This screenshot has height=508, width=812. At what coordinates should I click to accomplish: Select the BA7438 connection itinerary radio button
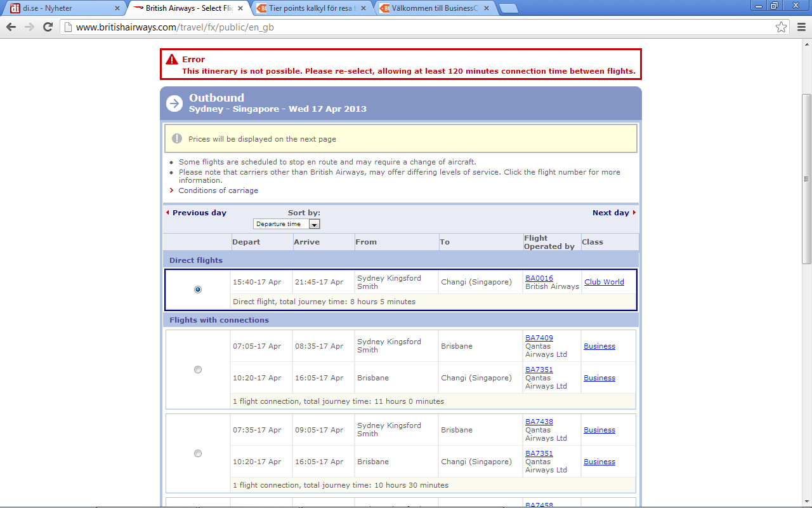coord(198,453)
